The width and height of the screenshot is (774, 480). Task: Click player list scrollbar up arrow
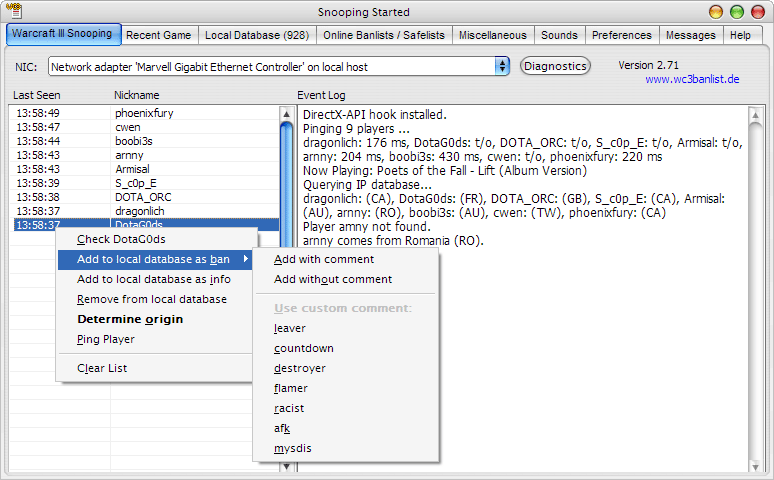click(287, 114)
